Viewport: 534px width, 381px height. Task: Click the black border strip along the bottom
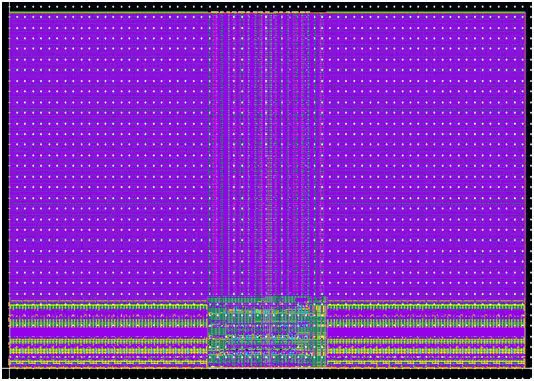coord(267,374)
